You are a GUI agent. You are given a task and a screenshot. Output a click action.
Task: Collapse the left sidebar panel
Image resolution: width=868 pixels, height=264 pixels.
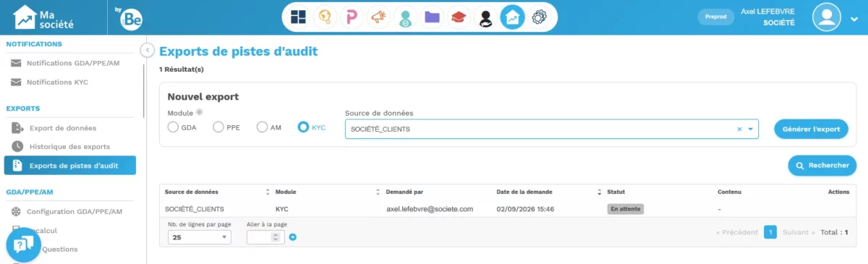point(147,50)
